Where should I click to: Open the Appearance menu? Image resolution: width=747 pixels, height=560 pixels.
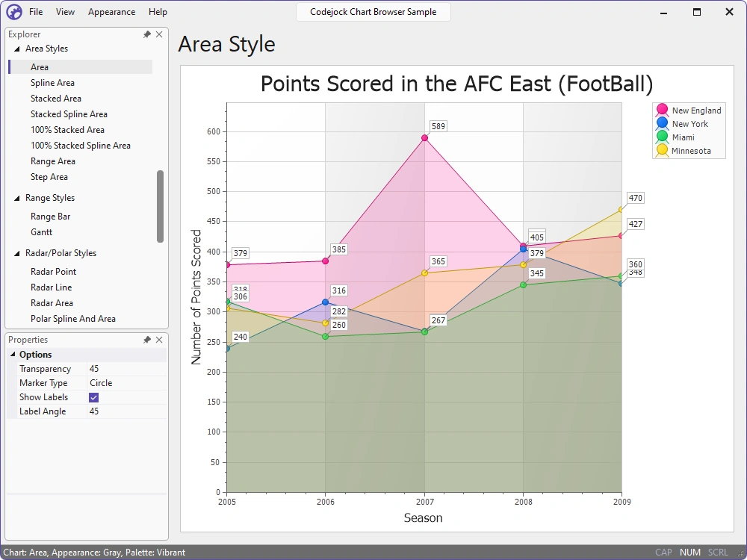(111, 12)
